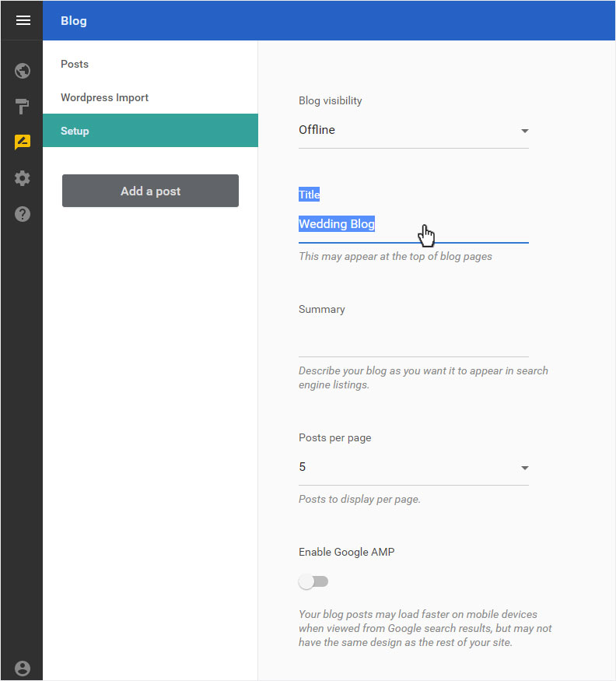
Task: Open the settings gear icon
Action: pyautogui.click(x=22, y=178)
